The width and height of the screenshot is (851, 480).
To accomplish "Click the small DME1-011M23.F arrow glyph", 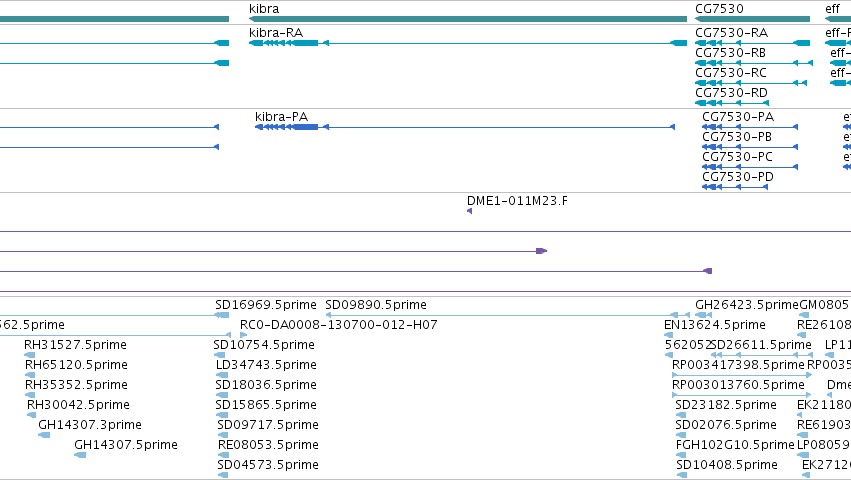I will click(x=469, y=211).
